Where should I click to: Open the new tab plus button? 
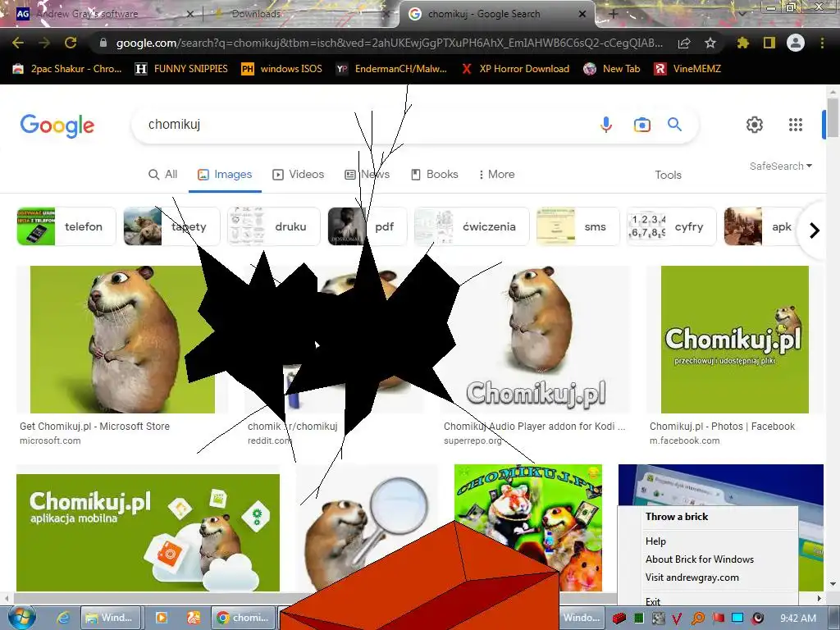click(614, 14)
